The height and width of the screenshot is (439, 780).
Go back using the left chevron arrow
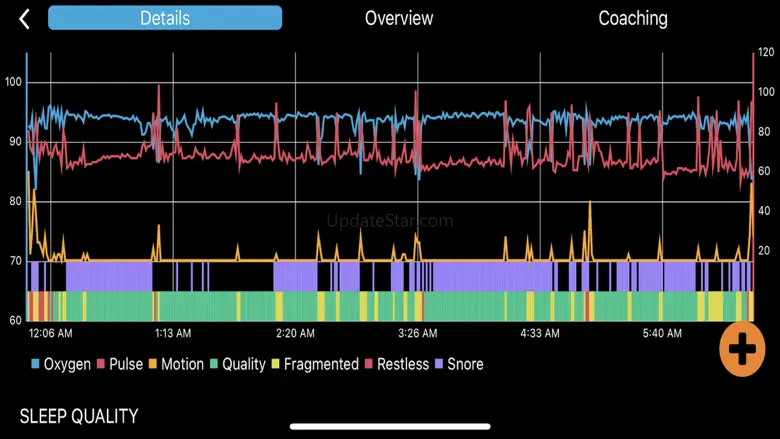point(24,19)
